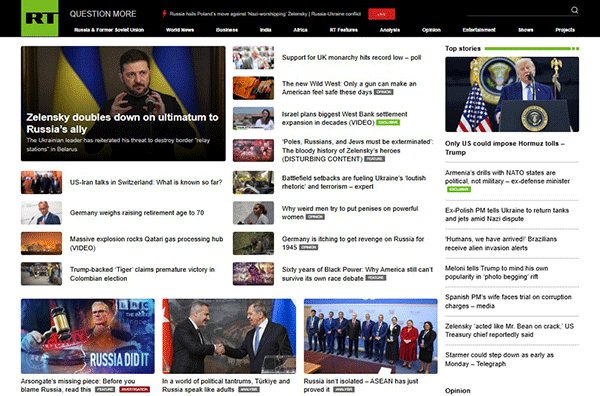Open Brazilians receive alien invasion alerts story
This screenshot has height=396, width=600.
(x=501, y=244)
